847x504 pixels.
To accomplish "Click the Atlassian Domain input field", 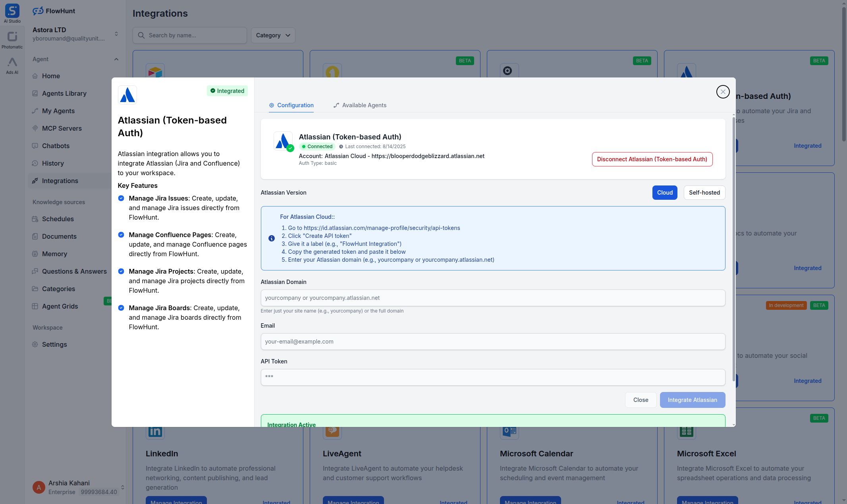I will (x=492, y=298).
